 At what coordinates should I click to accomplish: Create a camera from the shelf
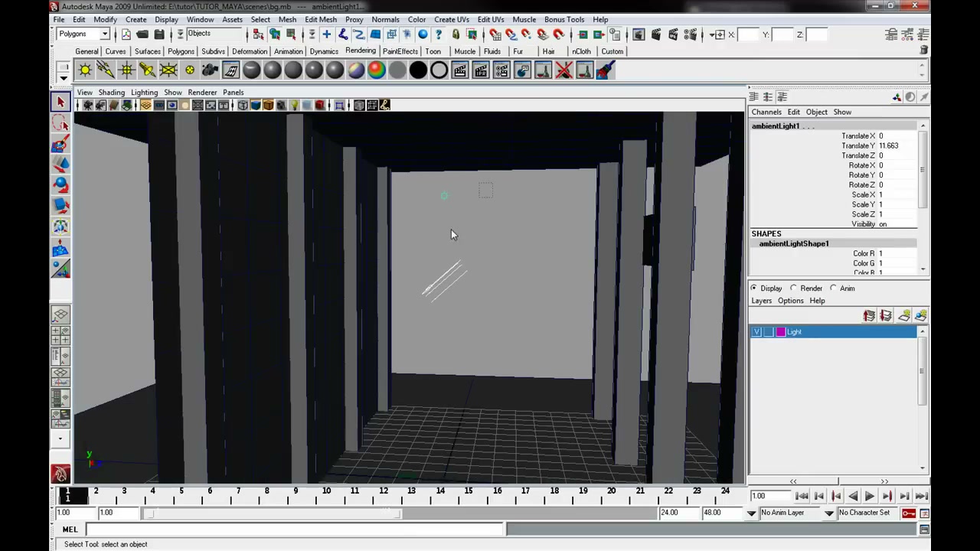(210, 70)
